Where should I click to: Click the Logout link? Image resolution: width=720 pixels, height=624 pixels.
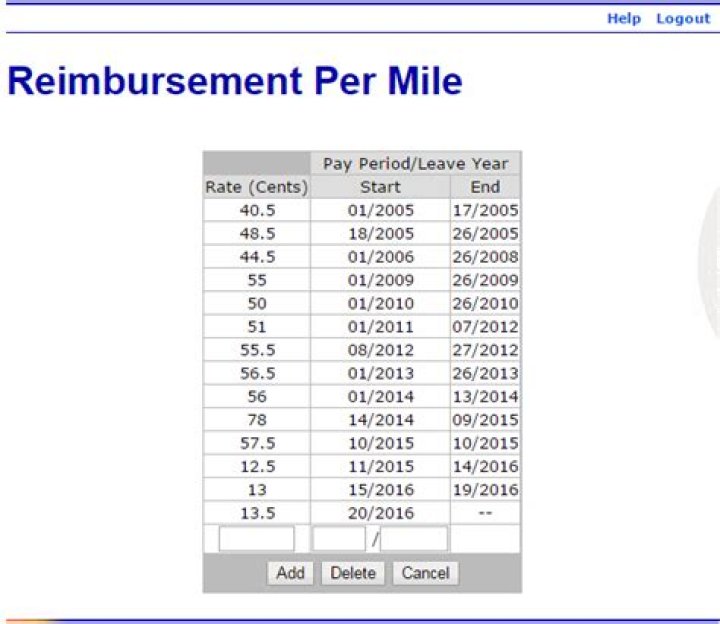[x=683, y=19]
